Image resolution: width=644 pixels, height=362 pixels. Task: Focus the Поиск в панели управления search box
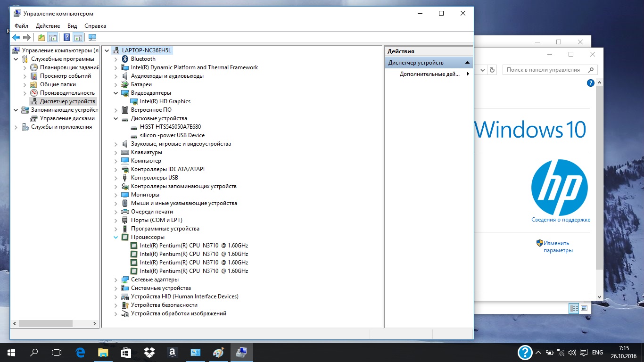[550, 70]
